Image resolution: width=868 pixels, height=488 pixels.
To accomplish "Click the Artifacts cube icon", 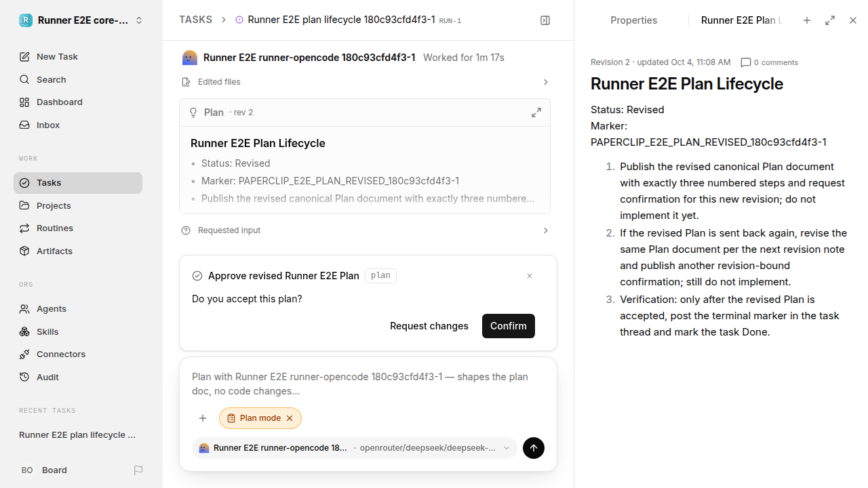I will click(24, 251).
